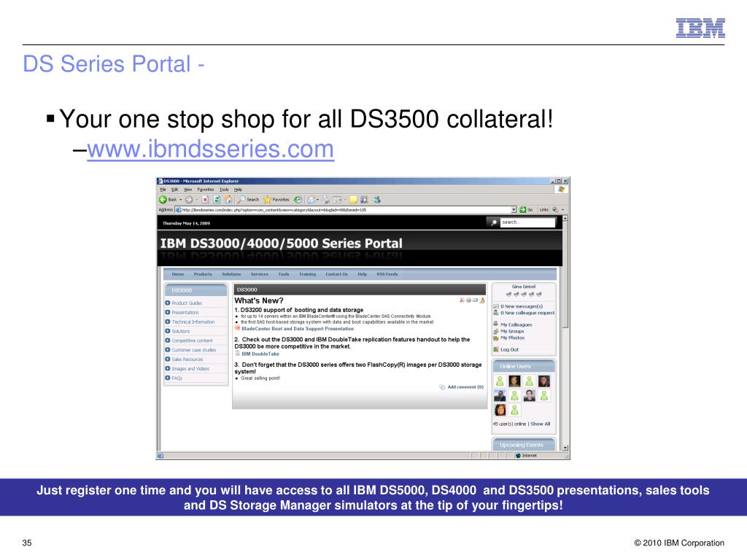Open FAQs sidebar link
This screenshot has width=747, height=560.
[x=177, y=378]
